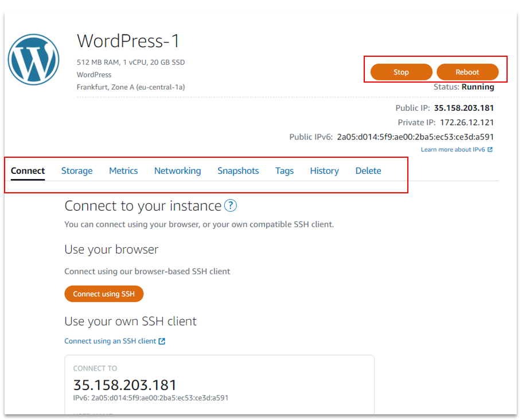The height and width of the screenshot is (420, 526).
Task: Click the IPv6 line in the Connect To box
Action: [x=151, y=398]
